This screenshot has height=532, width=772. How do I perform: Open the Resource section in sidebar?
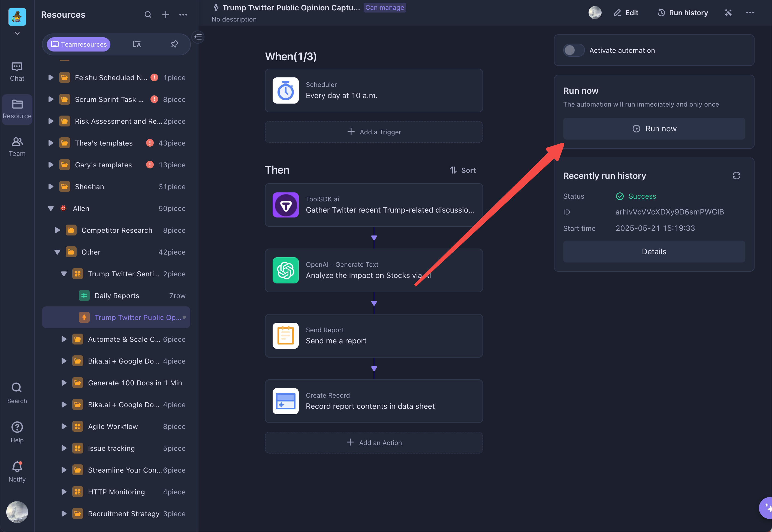[x=17, y=109]
